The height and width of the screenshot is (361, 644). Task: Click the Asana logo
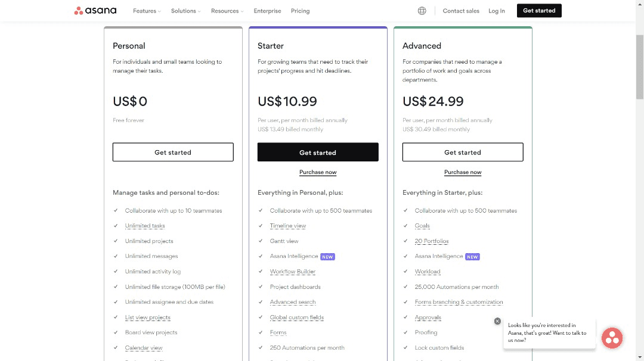(x=95, y=10)
